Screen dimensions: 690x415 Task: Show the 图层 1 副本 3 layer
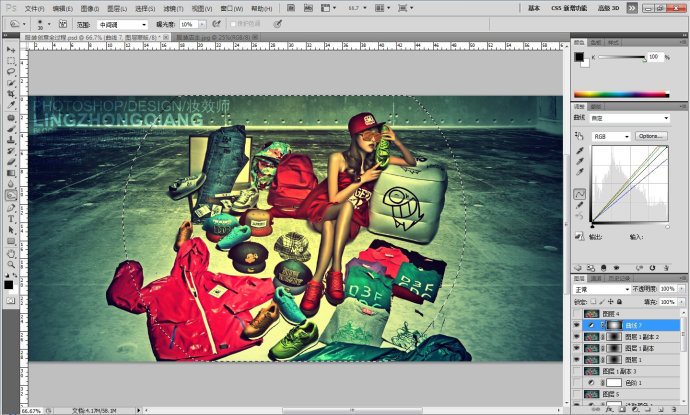[576, 371]
